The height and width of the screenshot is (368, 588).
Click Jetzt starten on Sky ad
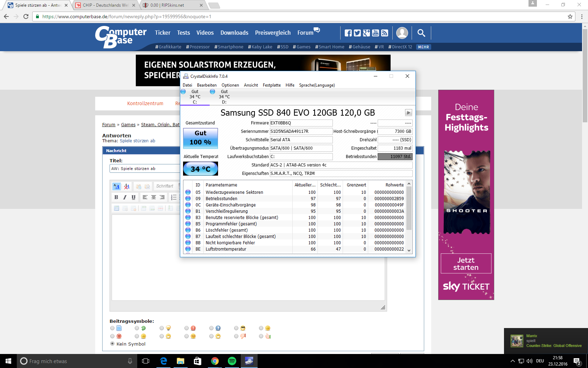tap(466, 264)
